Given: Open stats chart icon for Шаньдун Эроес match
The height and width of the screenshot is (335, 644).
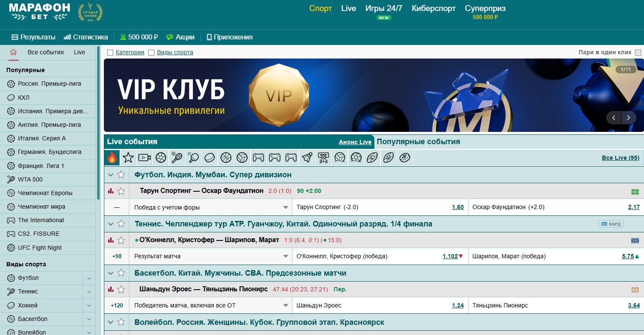Looking at the screenshot, I should click(111, 289).
